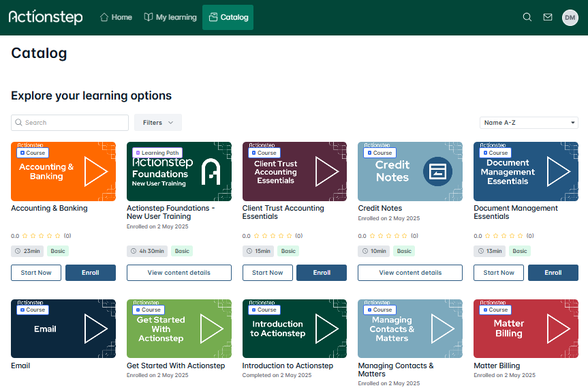The width and height of the screenshot is (588, 388).
Task: Click Completed on 2 May 2025 text
Action: click(277, 375)
